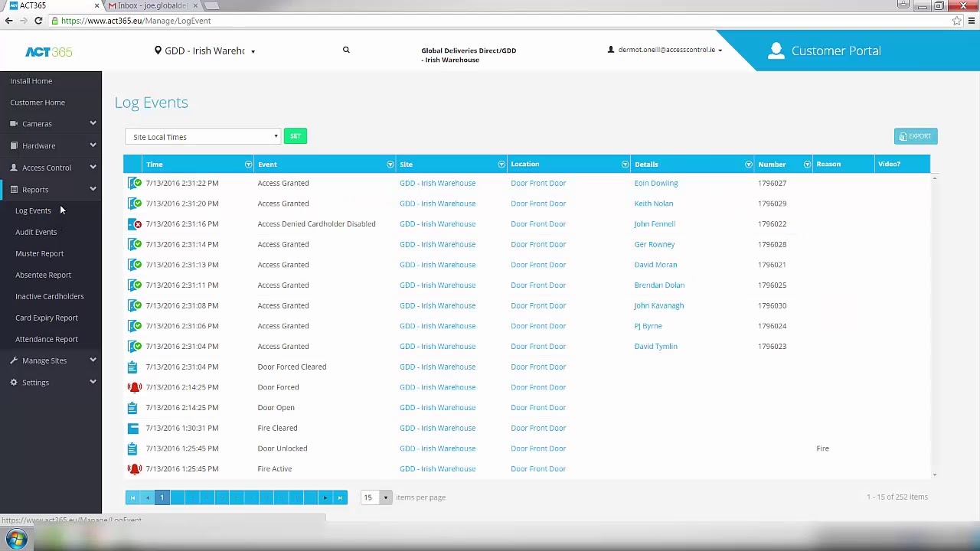Open the search magnifier icon
This screenshot has height=551, width=980.
[346, 51]
